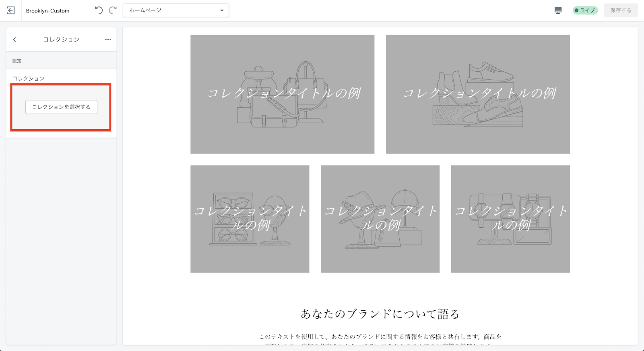Click the brand description paragraph text
This screenshot has height=351, width=644.
[380, 337]
